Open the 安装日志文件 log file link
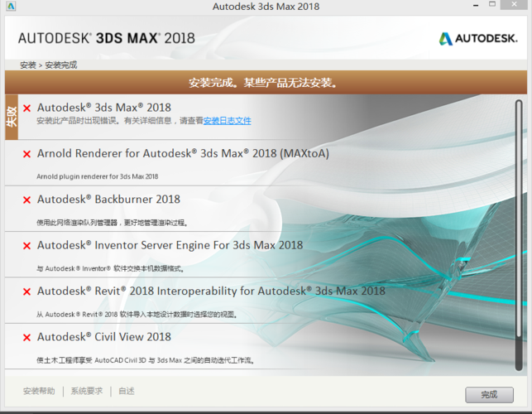 tap(227, 121)
